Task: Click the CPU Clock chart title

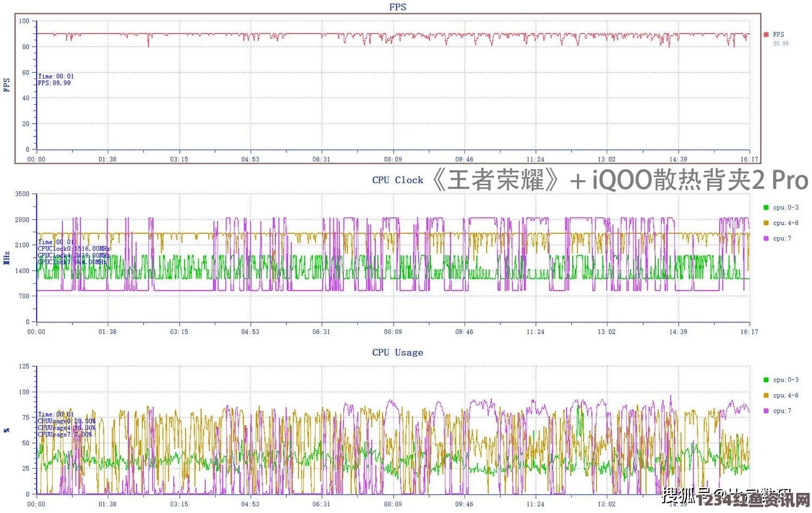Action: coord(398,180)
